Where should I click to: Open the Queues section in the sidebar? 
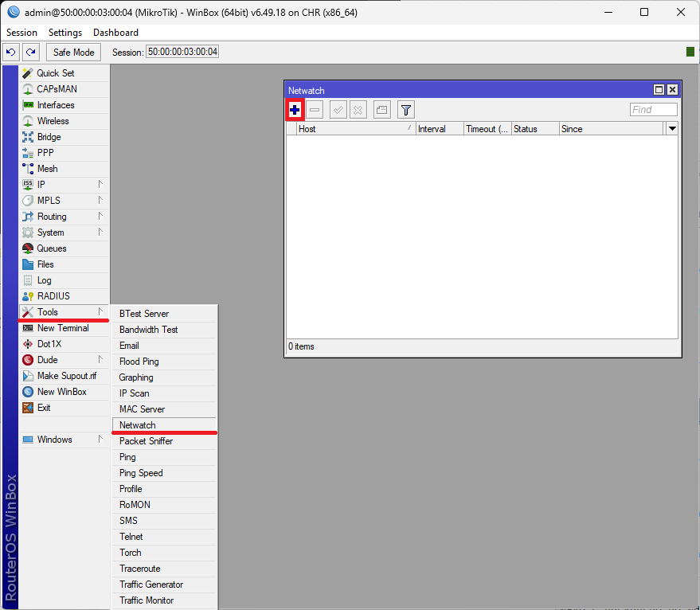click(52, 248)
